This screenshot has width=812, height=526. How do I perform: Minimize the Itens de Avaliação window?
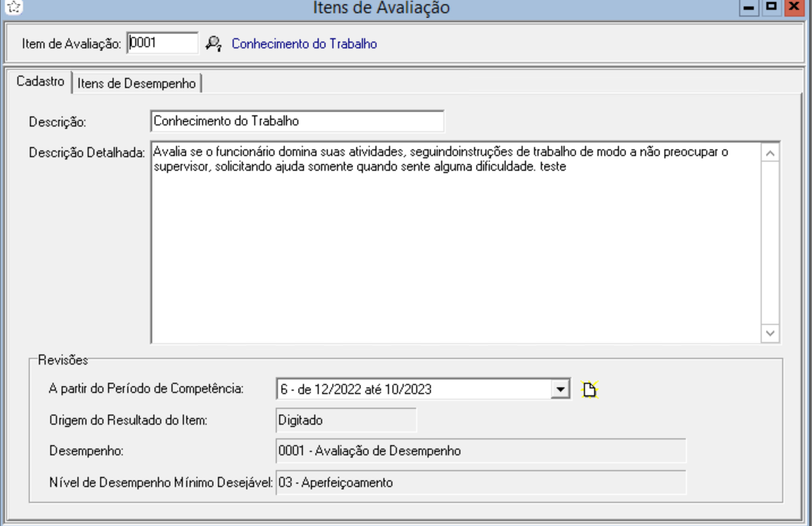(752, 7)
